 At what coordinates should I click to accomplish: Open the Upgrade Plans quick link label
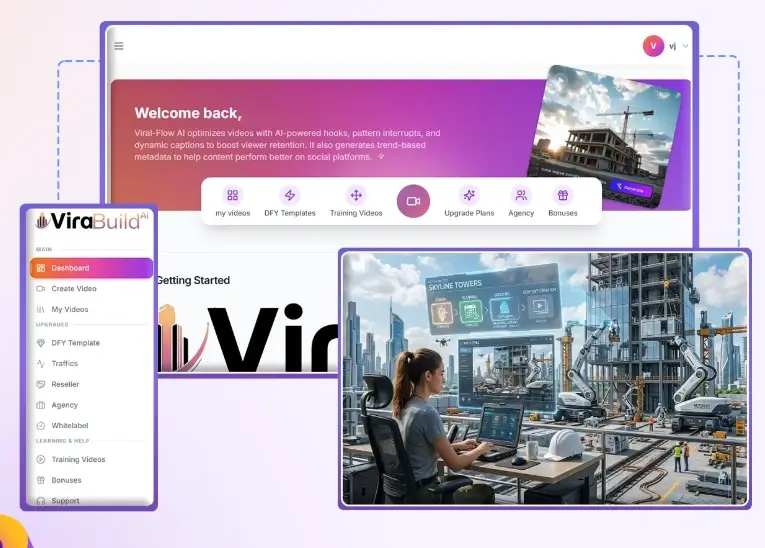click(x=469, y=213)
